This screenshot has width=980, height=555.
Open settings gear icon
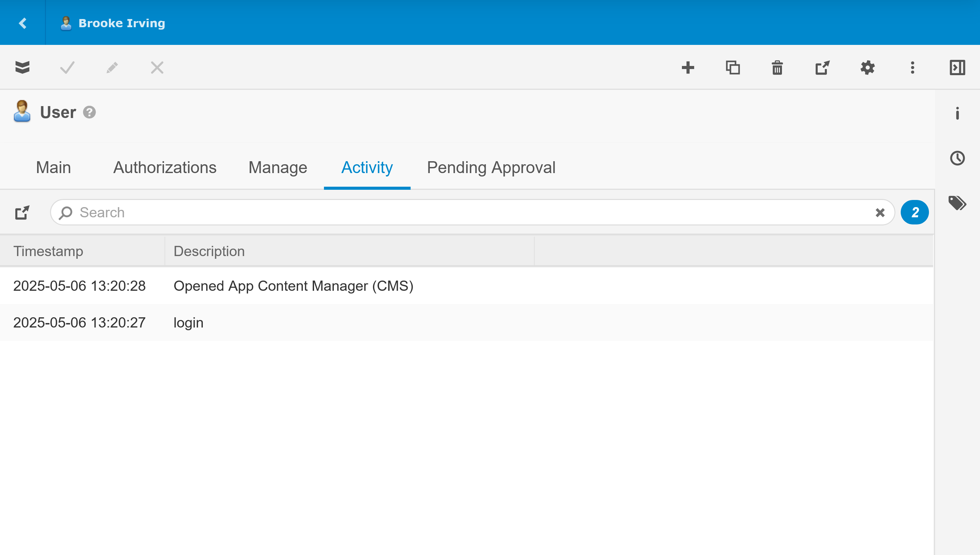[x=867, y=67]
